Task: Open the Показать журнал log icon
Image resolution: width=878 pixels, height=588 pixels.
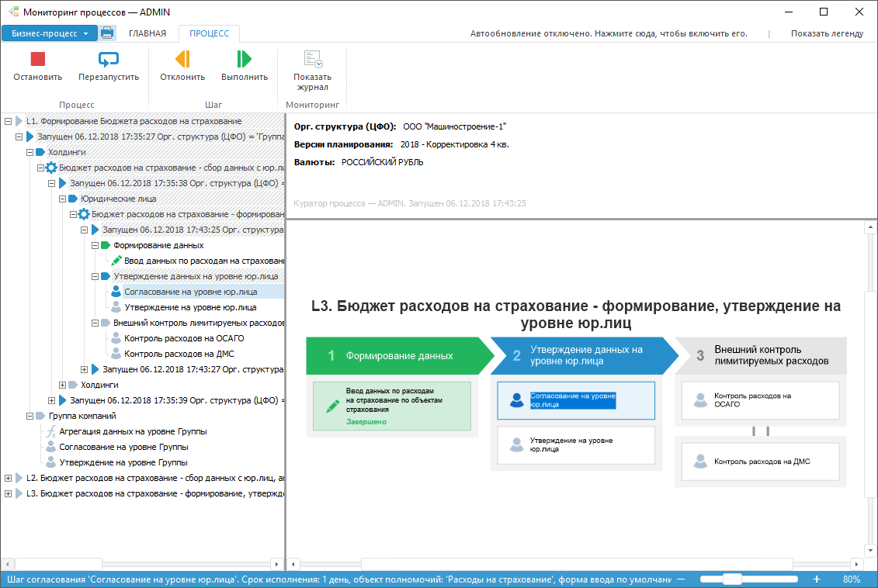Action: [312, 59]
